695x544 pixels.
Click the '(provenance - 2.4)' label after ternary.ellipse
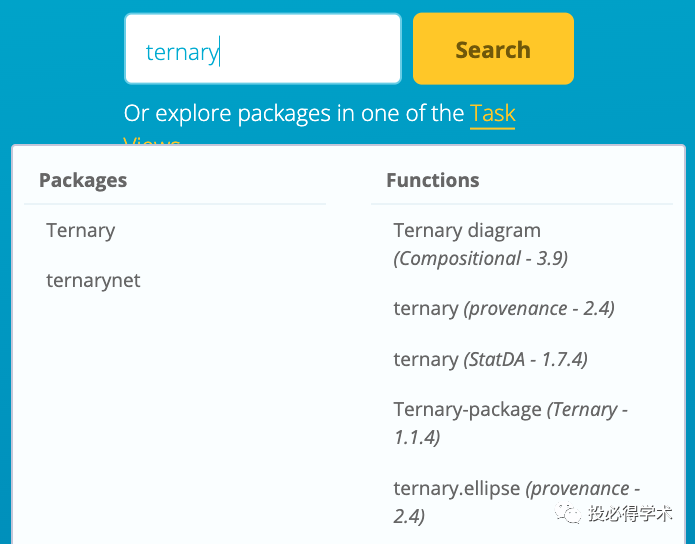click(583, 489)
